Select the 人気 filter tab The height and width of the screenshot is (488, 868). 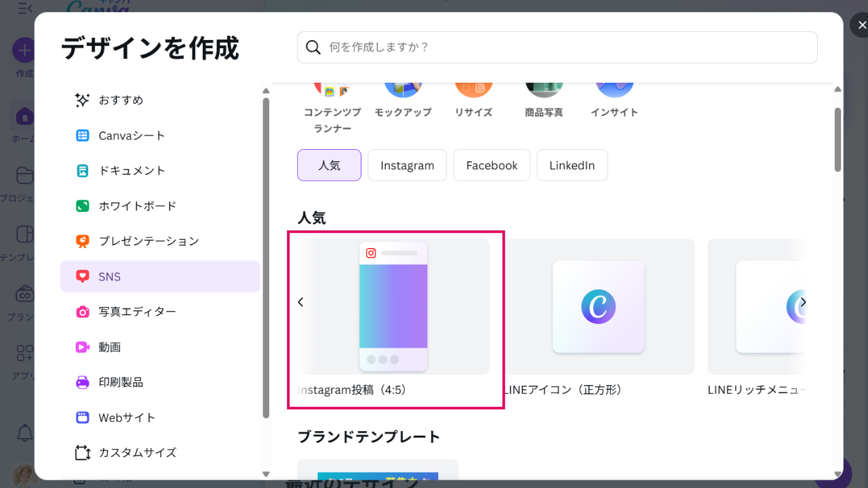(x=329, y=165)
